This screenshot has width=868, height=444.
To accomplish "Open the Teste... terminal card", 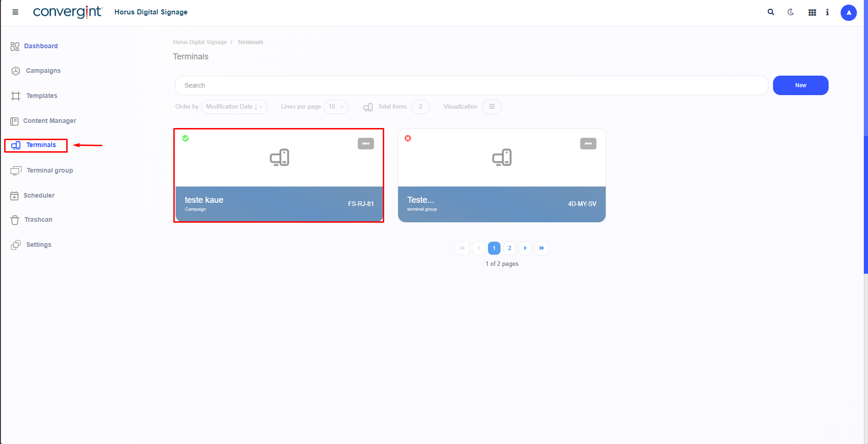I will pyautogui.click(x=501, y=176).
